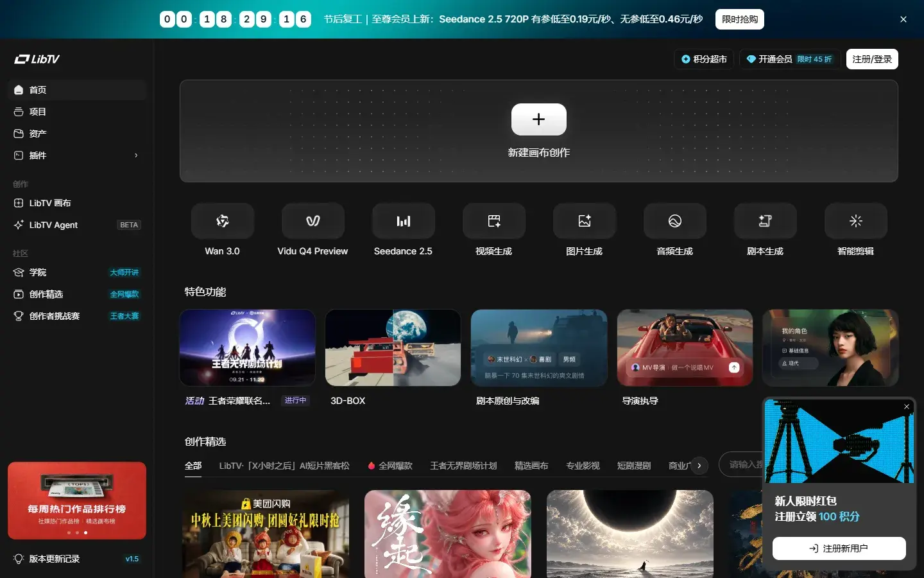This screenshot has height=578, width=924.
Task: Open 资产 in the sidebar
Action: pyautogui.click(x=77, y=134)
